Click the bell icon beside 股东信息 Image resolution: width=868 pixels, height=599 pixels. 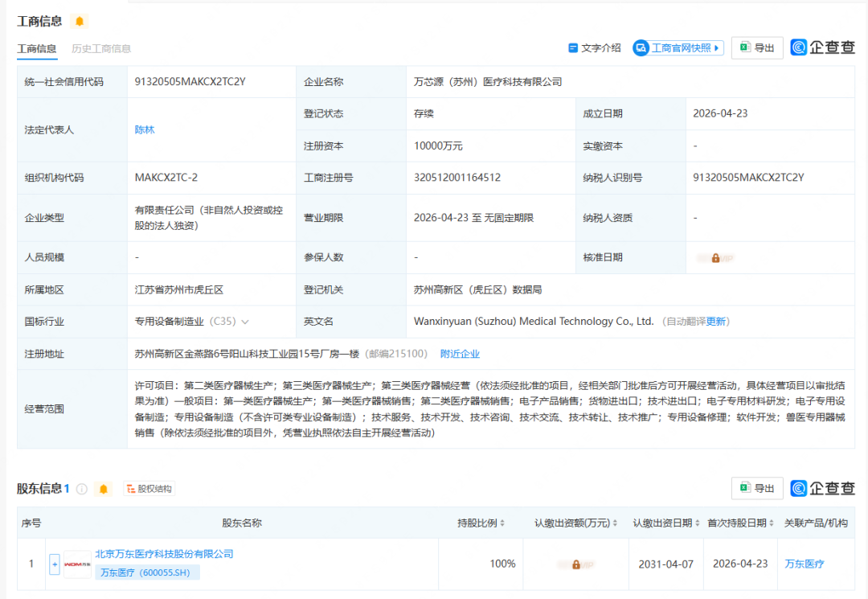pyautogui.click(x=104, y=489)
